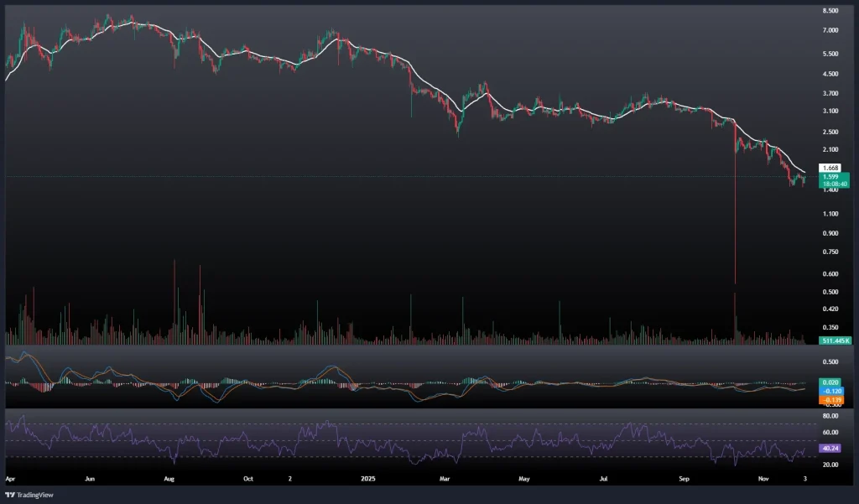
Task: Click the 80.00 level on RSI axis
Action: click(831, 416)
